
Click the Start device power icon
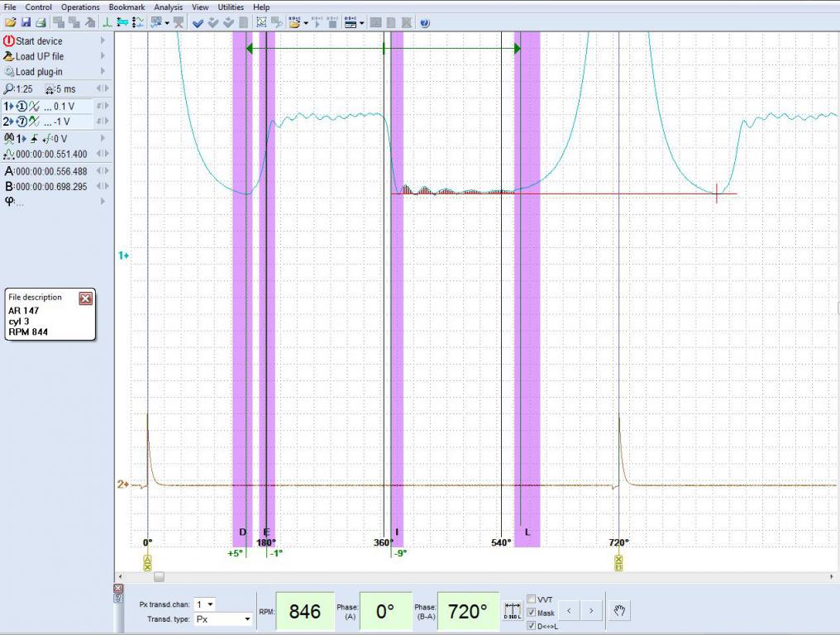[9, 41]
